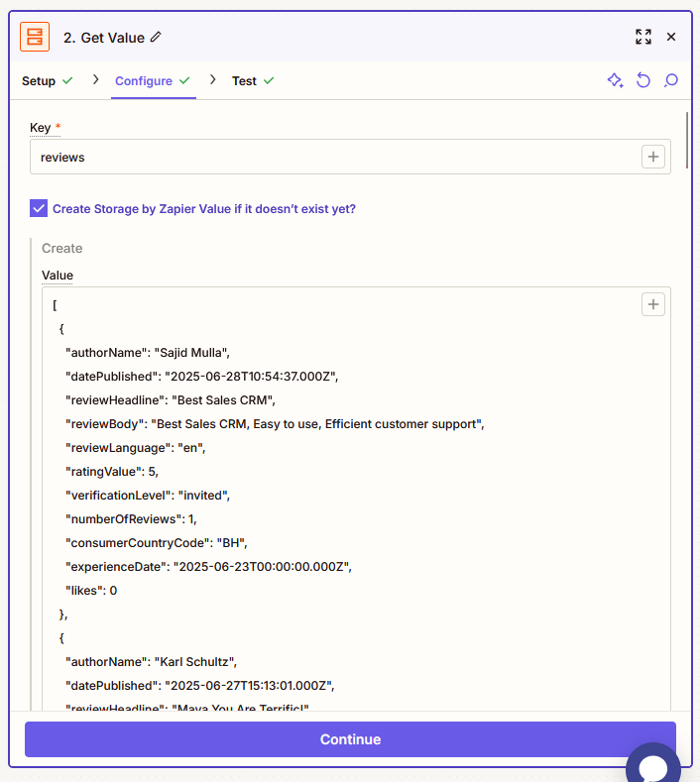Click the verificationLevel invited line
Viewport: 700px width, 782px height.
coord(148,496)
